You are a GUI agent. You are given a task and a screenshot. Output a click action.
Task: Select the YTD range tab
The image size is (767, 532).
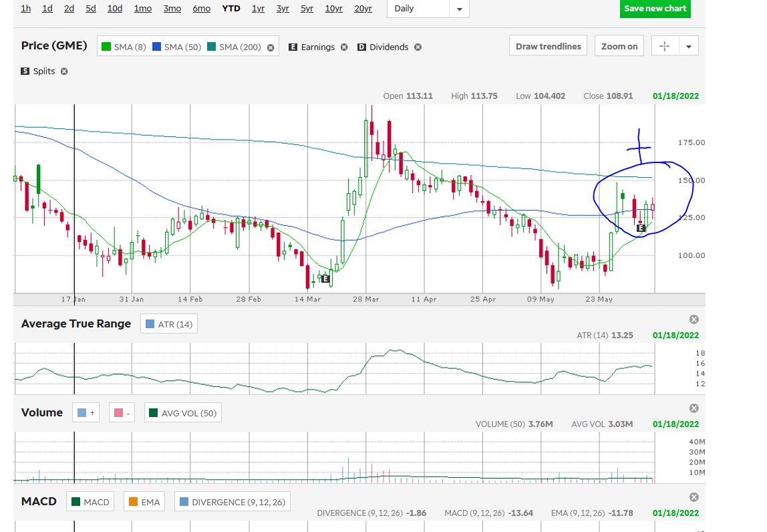(231, 8)
